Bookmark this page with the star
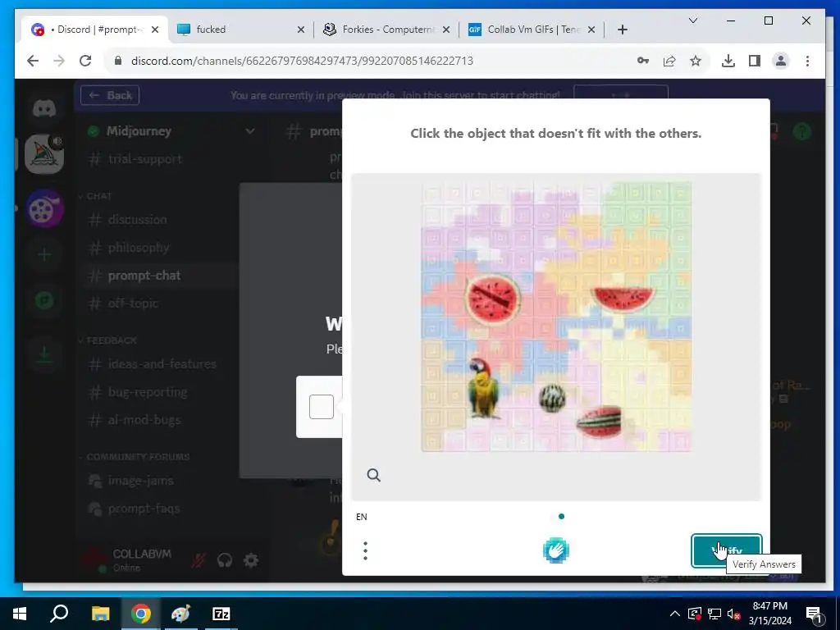The width and height of the screenshot is (840, 630). pos(696,61)
